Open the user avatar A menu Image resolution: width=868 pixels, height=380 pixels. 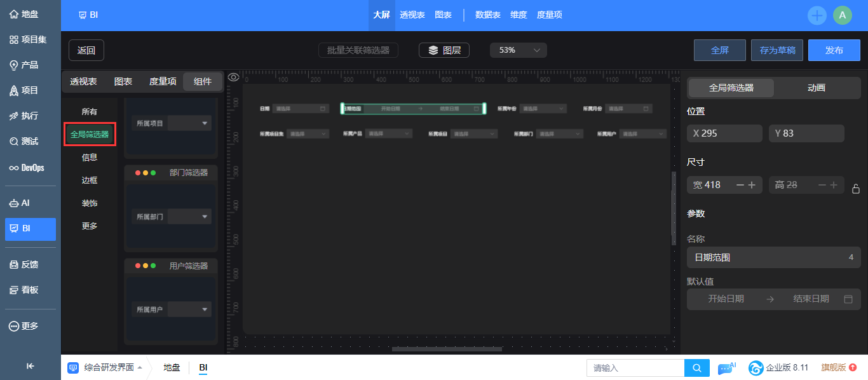click(x=843, y=15)
